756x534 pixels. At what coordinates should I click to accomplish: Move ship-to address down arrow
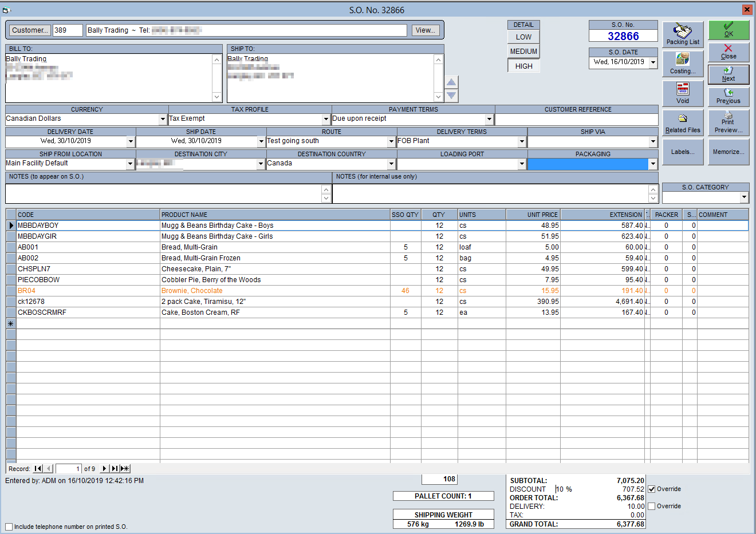coord(451,96)
